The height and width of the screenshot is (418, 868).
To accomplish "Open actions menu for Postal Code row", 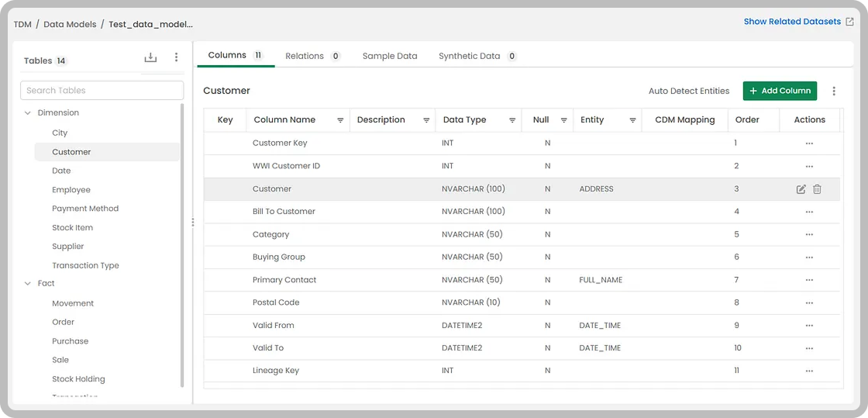I will click(809, 303).
